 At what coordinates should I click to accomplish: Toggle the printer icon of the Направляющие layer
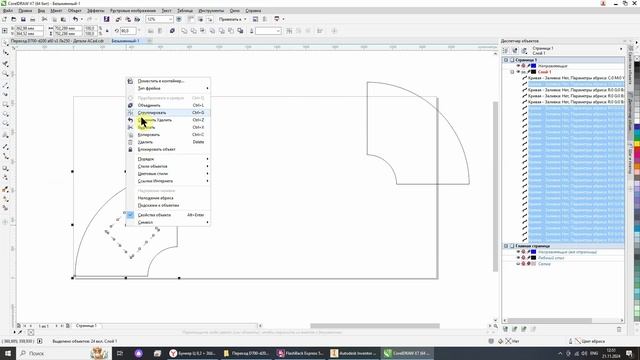[523, 66]
